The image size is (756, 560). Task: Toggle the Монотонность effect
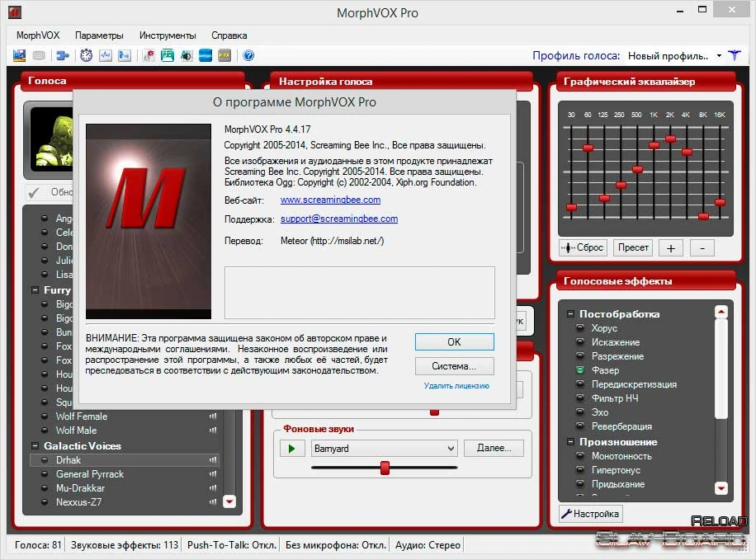pyautogui.click(x=580, y=456)
